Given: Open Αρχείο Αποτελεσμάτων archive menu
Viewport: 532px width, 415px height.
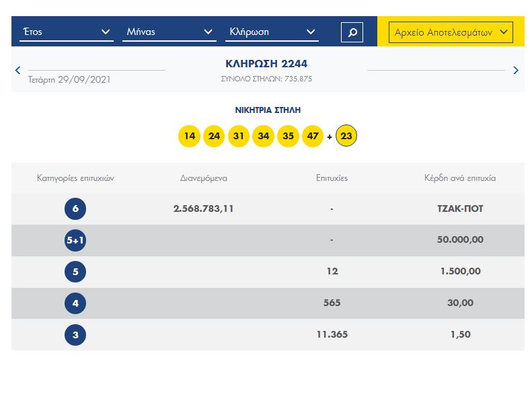Looking at the screenshot, I should click(451, 32).
